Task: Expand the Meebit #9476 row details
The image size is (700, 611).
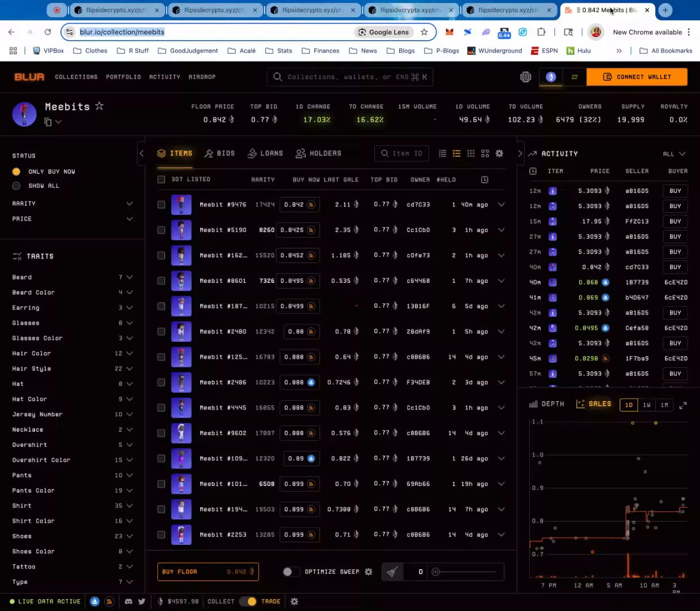Action: coord(501,205)
